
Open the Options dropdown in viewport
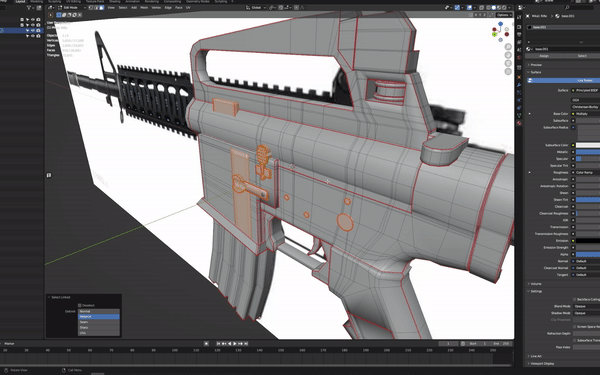tap(504, 15)
